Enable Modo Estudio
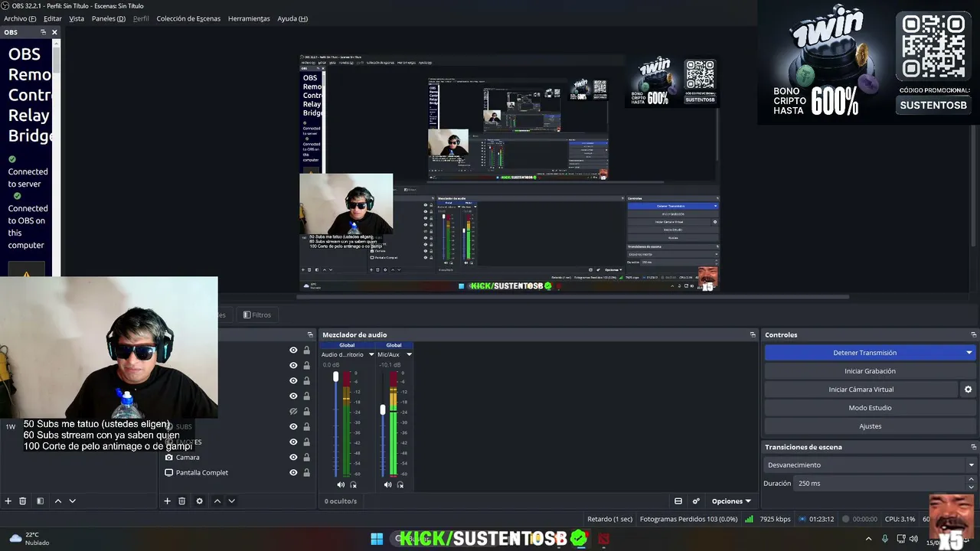Screen dimensions: 980x551 [870, 408]
